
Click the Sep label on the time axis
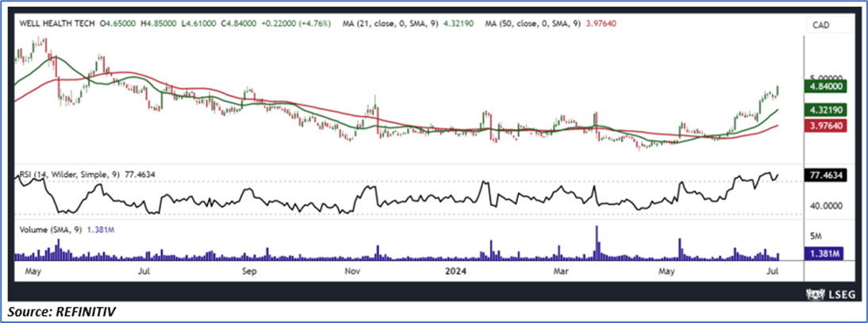(x=250, y=271)
